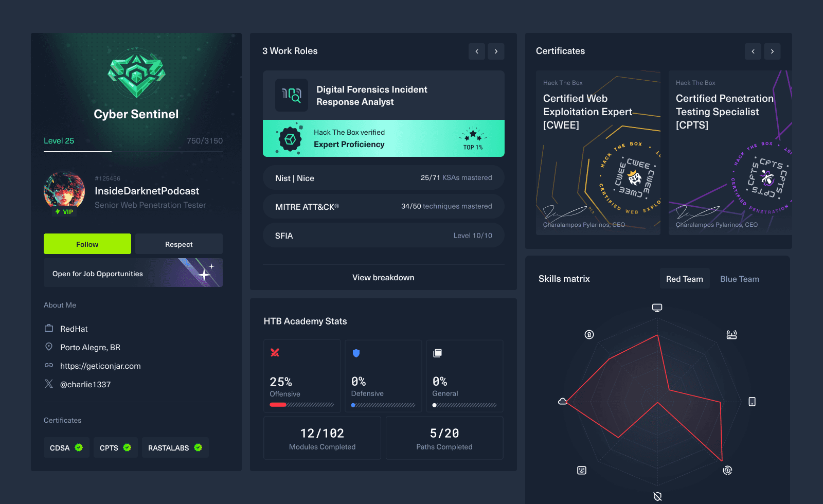This screenshot has width=823, height=504.
Task: Click the bitcoin circle icon on radar
Action: point(589,335)
